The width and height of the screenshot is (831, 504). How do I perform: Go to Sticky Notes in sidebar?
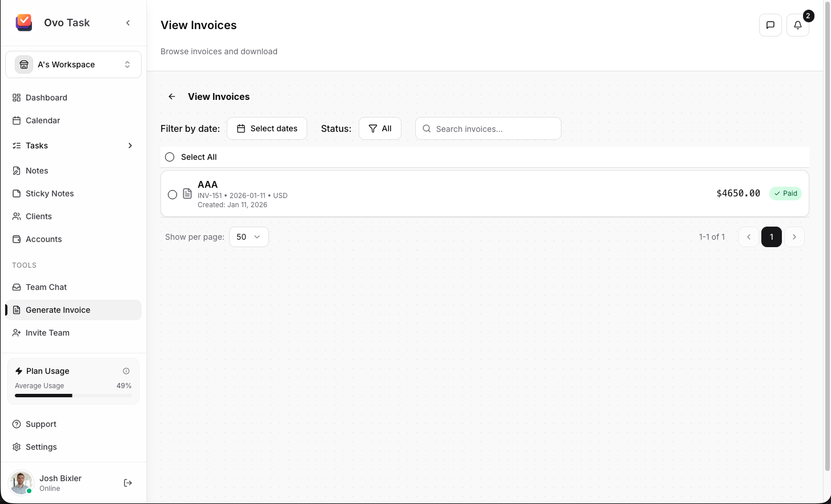click(x=50, y=193)
